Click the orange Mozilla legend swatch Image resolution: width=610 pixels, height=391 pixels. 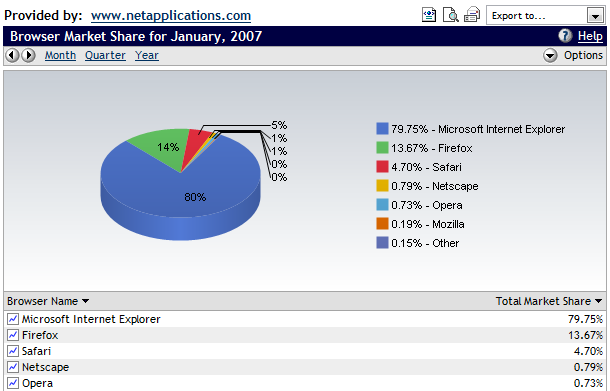coord(382,224)
